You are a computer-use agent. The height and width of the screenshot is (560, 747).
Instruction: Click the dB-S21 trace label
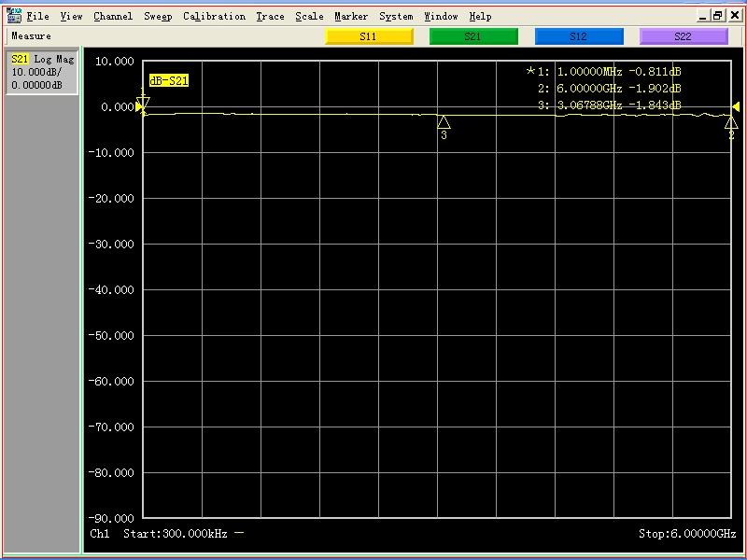pyautogui.click(x=169, y=81)
